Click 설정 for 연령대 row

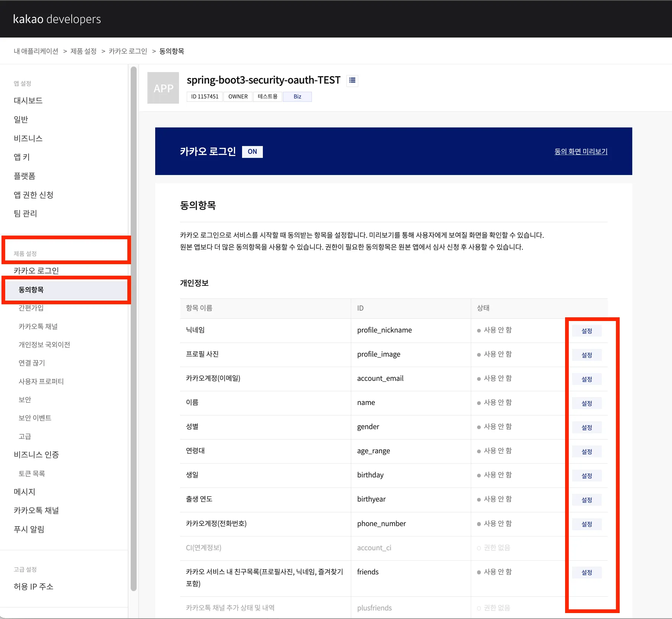[x=587, y=451]
